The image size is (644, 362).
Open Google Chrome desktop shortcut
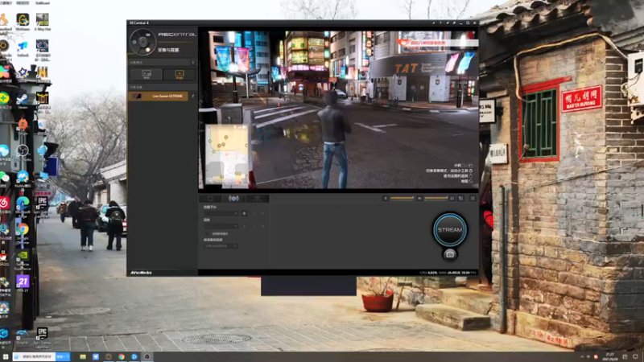23,231
